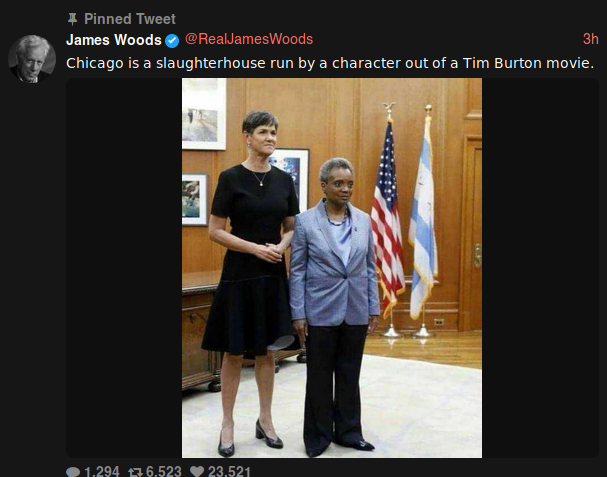Viewport: 607px width, 477px height.
Task: Click the 23,521 likes count
Action: (229, 471)
